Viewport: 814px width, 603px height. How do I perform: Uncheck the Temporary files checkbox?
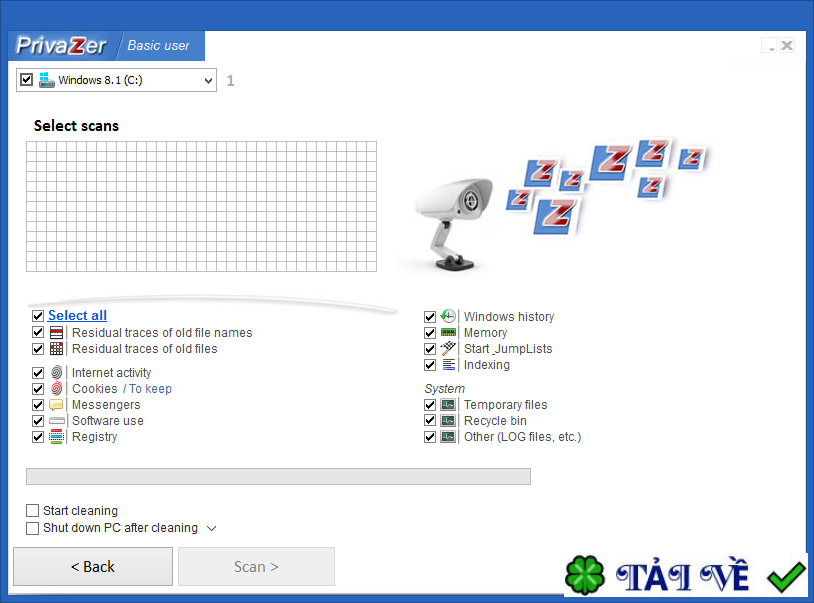tap(430, 405)
